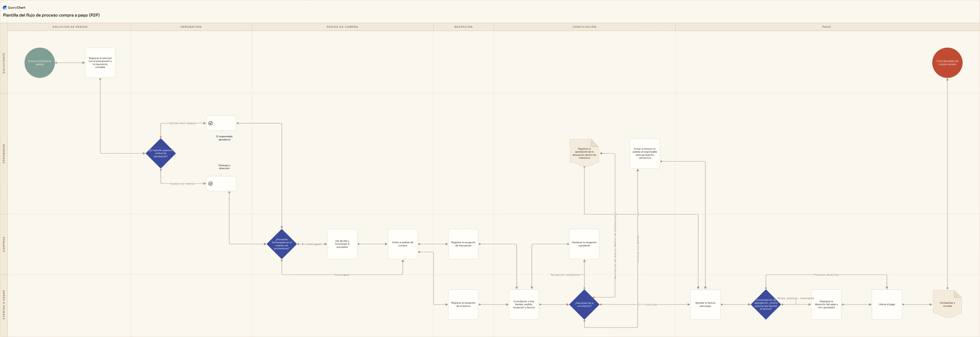Click the 'COMPRAS' swimlane label

click(4, 244)
